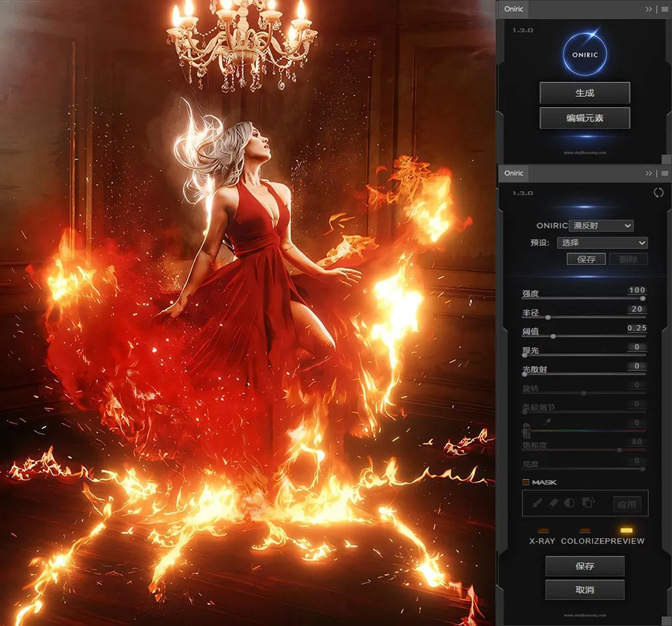The height and width of the screenshot is (626, 672).
Task: Click the 编辑元素 edit elements button
Action: [x=584, y=119]
